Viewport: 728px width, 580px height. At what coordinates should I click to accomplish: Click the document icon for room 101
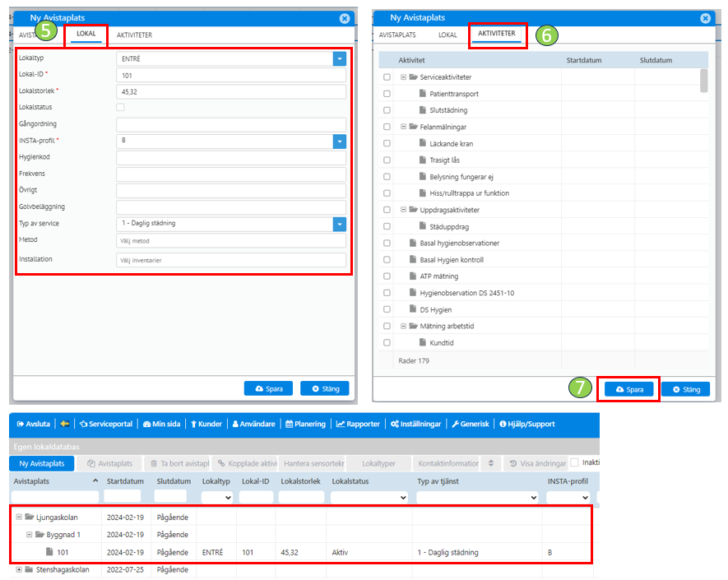(x=49, y=552)
